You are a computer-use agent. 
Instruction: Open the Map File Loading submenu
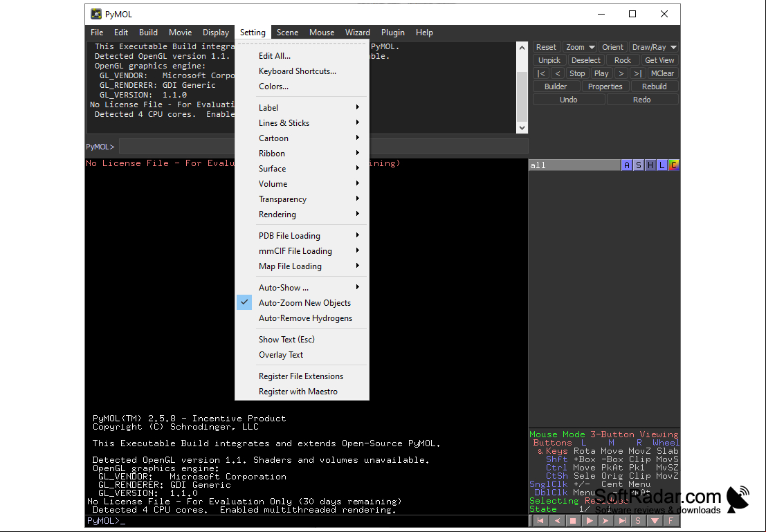tap(302, 266)
